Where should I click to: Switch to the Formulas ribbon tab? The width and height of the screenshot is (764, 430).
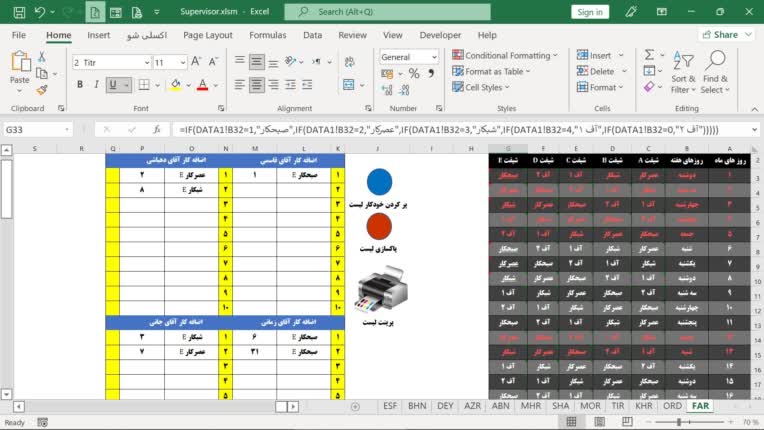tap(267, 35)
